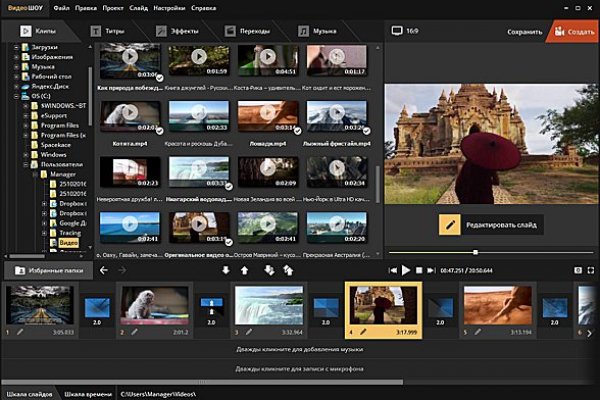Click the preview playback progress slider
The image size is (600, 400).
(475, 252)
